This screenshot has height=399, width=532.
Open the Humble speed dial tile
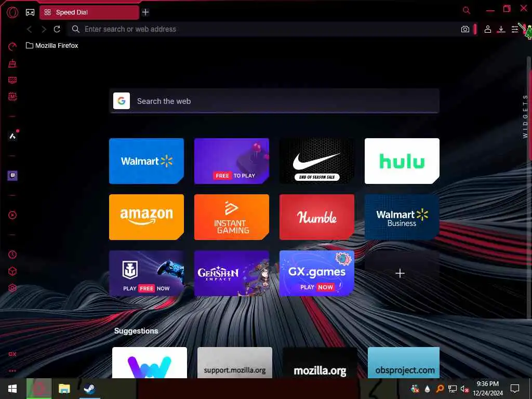click(316, 217)
